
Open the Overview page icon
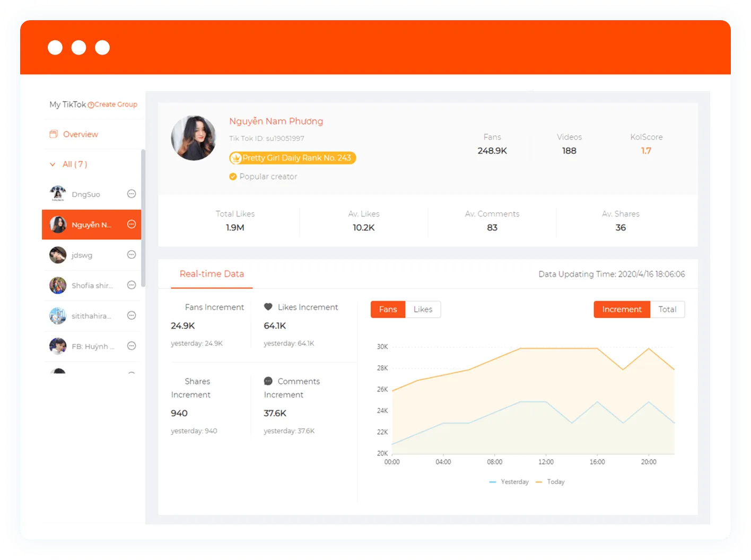[x=54, y=134]
